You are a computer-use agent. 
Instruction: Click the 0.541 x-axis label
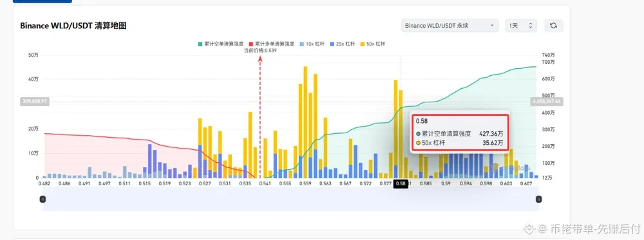coord(265,184)
